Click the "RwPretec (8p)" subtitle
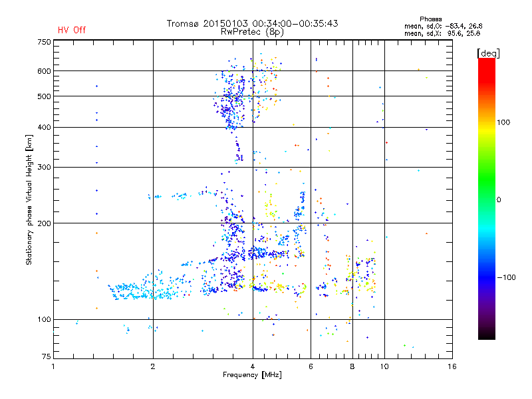Image resolution: width=532 pixels, height=399 pixels. (252, 32)
